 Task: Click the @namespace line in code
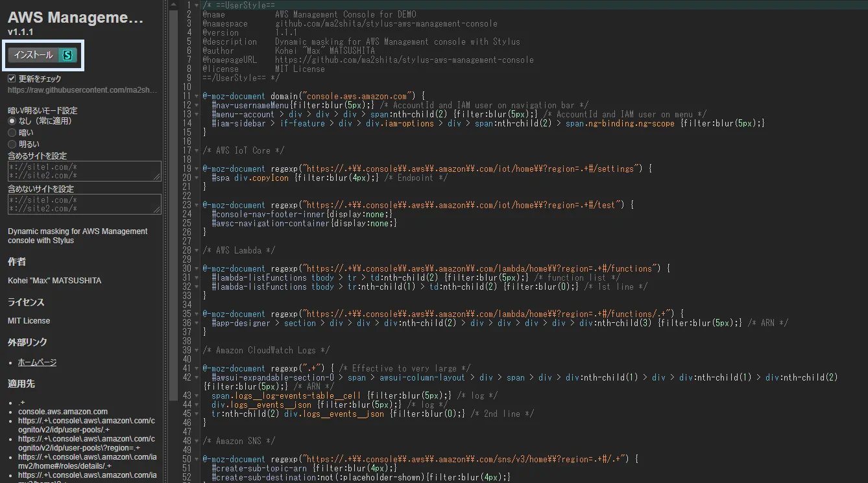(350, 23)
